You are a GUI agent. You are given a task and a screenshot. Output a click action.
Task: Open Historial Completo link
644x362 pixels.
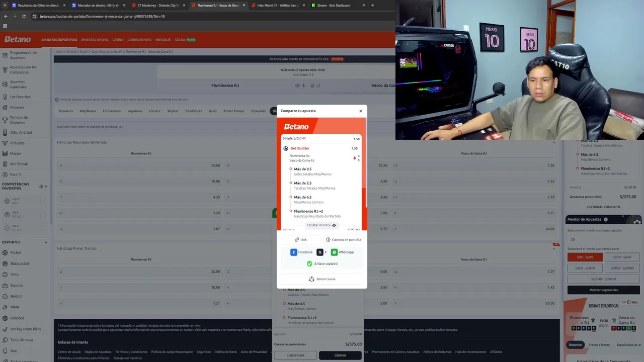point(604,207)
